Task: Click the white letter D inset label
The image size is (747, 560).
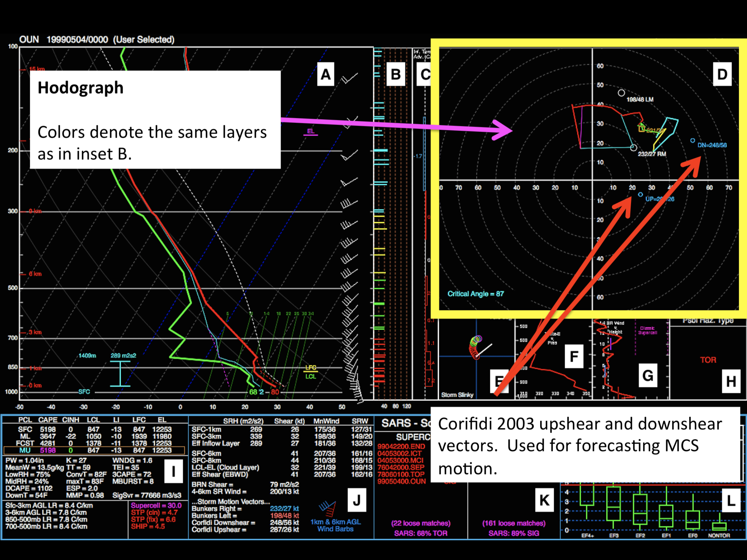Action: coord(722,74)
